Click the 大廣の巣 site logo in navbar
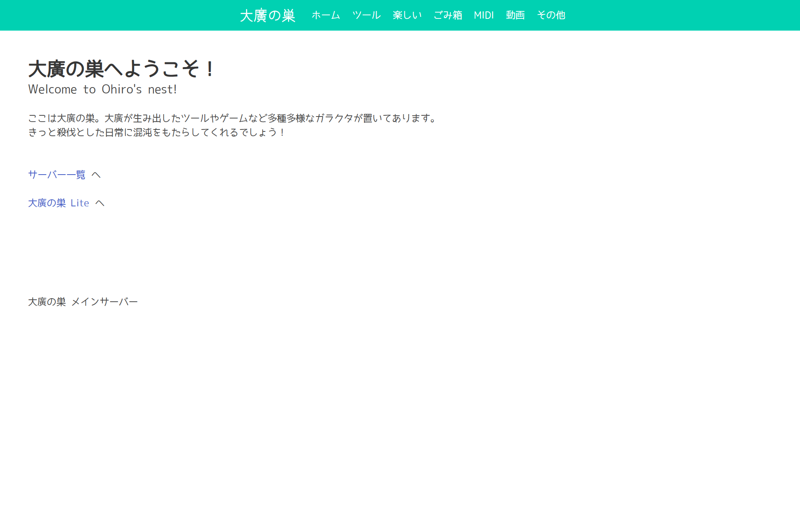800x532 pixels. coord(267,15)
